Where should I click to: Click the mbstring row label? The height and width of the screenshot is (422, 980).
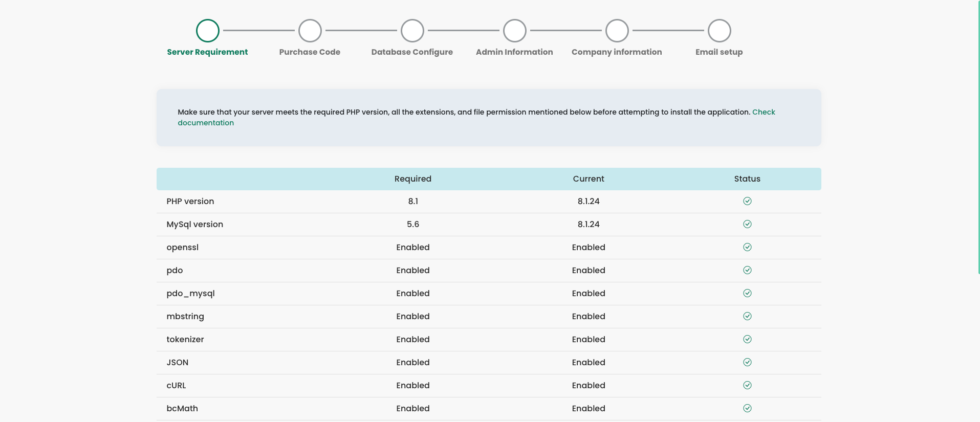tap(185, 317)
